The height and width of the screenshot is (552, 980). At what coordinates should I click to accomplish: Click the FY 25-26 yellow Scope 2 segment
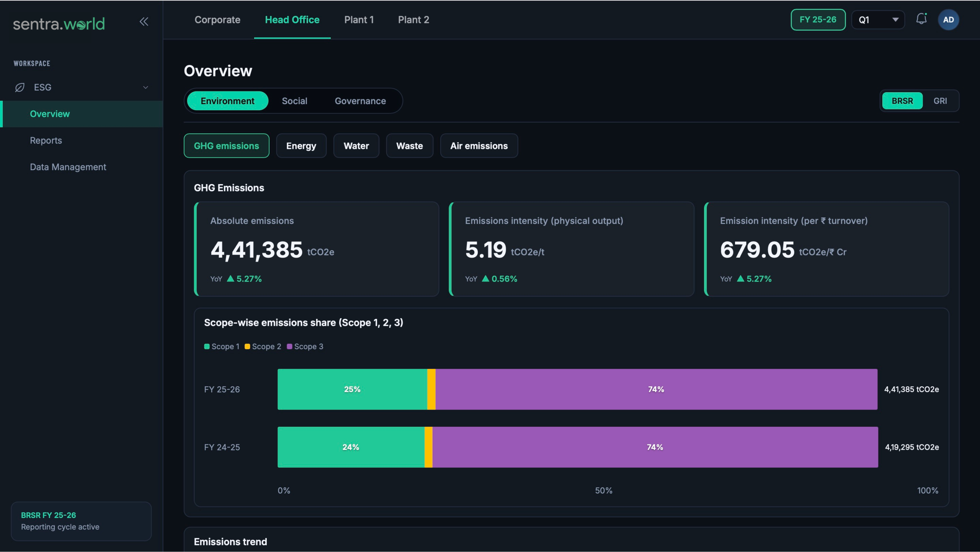pos(431,389)
